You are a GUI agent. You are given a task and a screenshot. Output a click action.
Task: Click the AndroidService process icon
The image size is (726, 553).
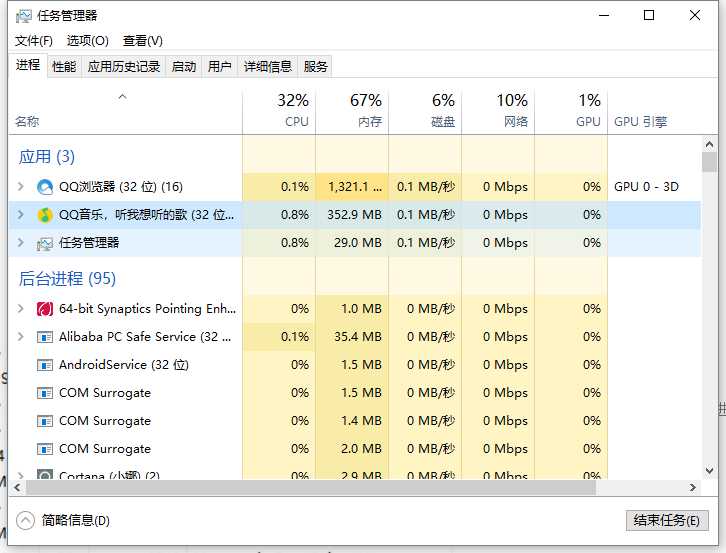[45, 365]
